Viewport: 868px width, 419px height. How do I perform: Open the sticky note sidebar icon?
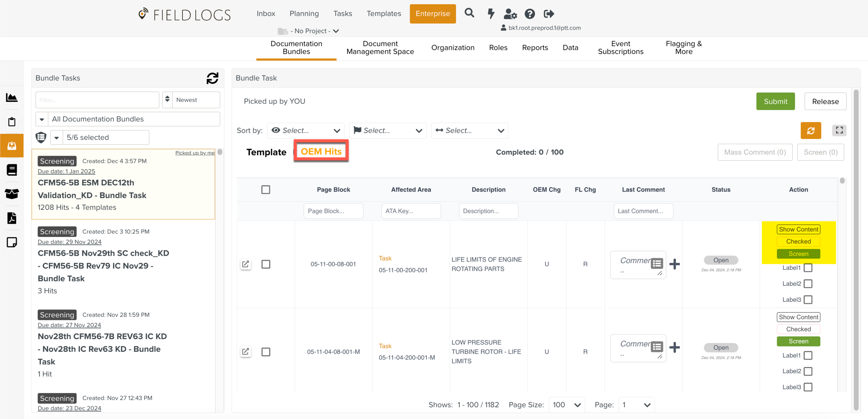[x=12, y=242]
